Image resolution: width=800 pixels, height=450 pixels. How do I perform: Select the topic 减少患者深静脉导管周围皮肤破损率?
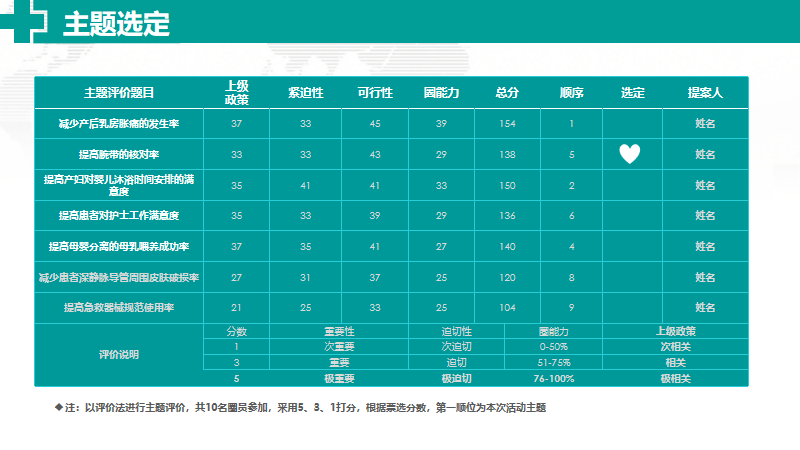119,278
